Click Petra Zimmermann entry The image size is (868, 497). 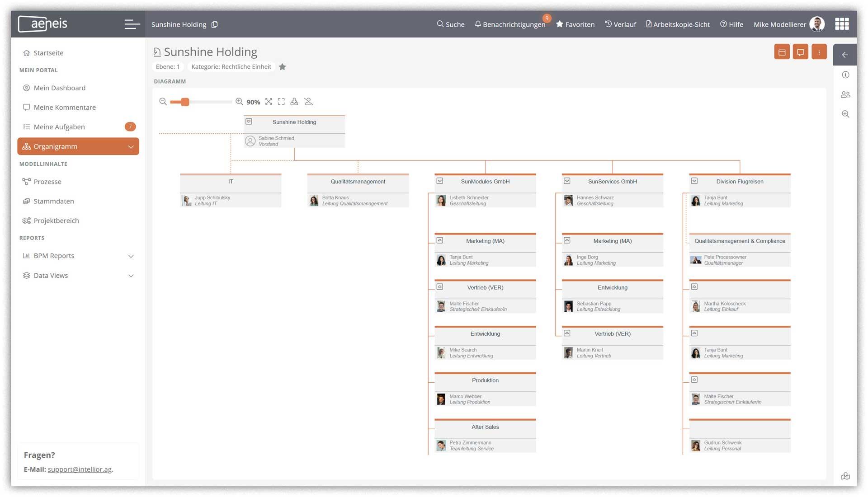[485, 445]
